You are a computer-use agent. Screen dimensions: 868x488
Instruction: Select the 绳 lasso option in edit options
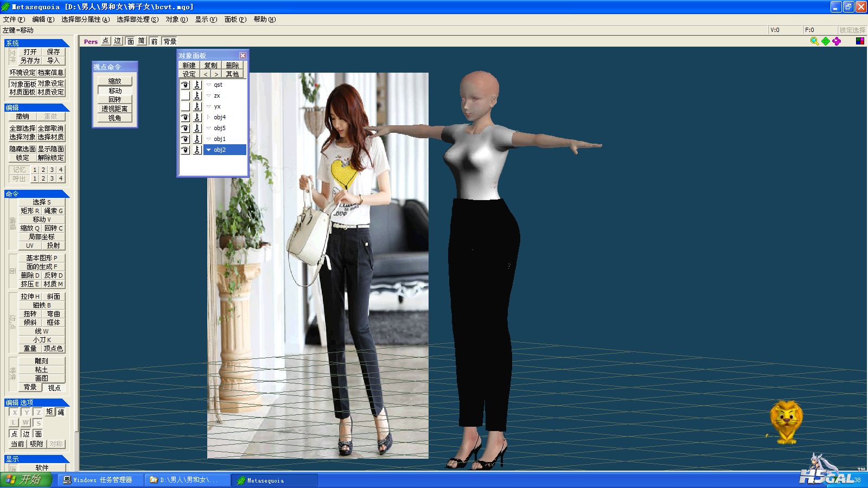click(61, 412)
